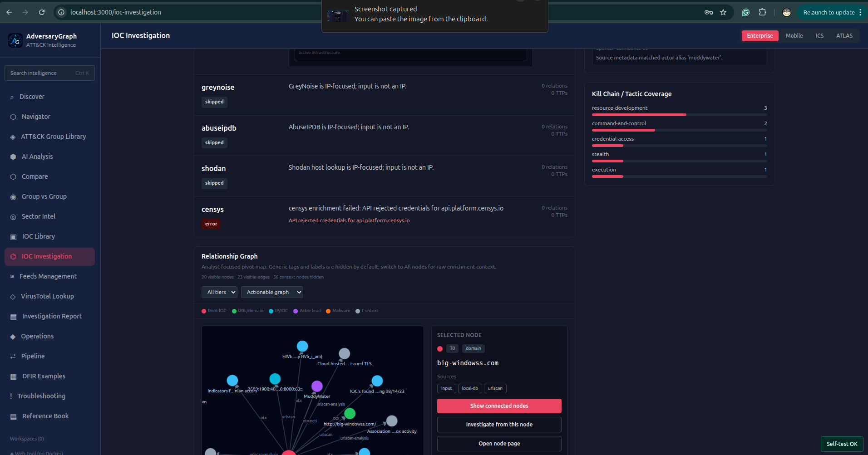Image resolution: width=868 pixels, height=455 pixels.
Task: Click the skipped badge under abuseipdb
Action: [x=214, y=142]
